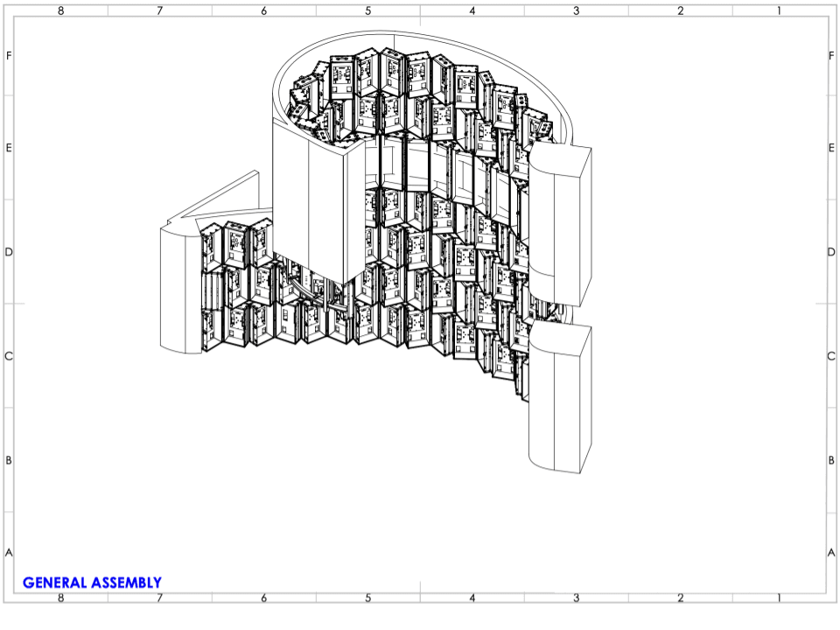Screen dimensions: 840x630
Task: Select zone number 8 on the top border
Action: click(x=60, y=10)
